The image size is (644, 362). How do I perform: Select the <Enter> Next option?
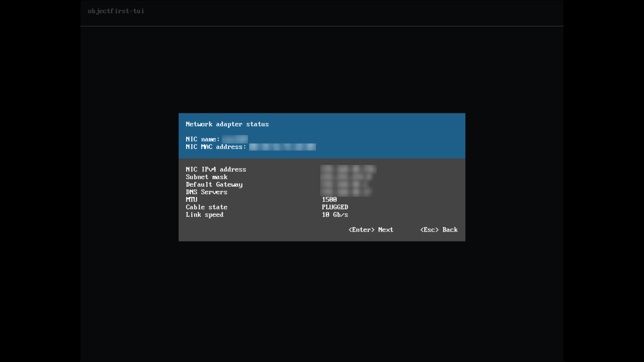371,230
